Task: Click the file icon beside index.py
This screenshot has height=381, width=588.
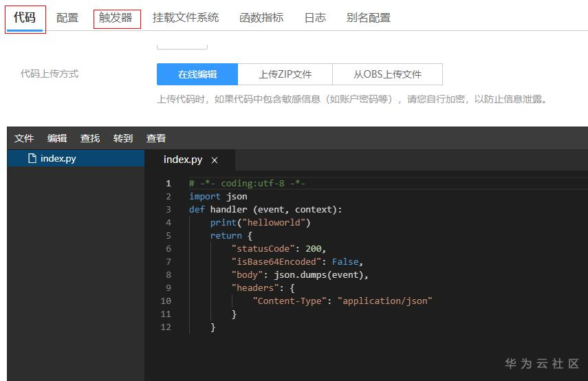Action: point(32,158)
